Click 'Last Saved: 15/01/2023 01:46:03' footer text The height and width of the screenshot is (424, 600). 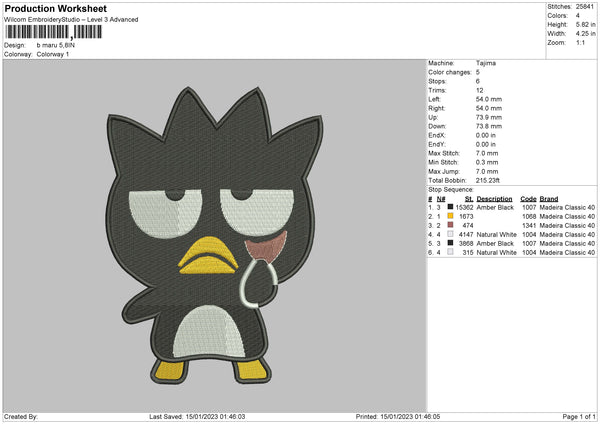197,417
